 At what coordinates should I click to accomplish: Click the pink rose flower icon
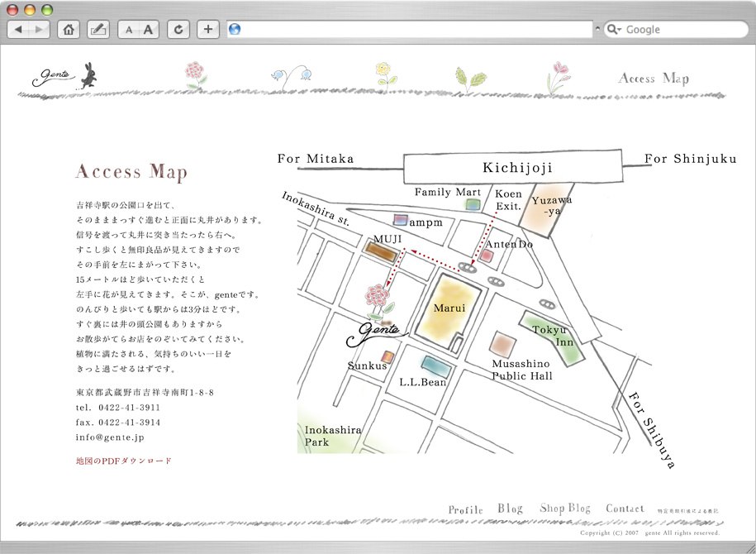(x=195, y=74)
